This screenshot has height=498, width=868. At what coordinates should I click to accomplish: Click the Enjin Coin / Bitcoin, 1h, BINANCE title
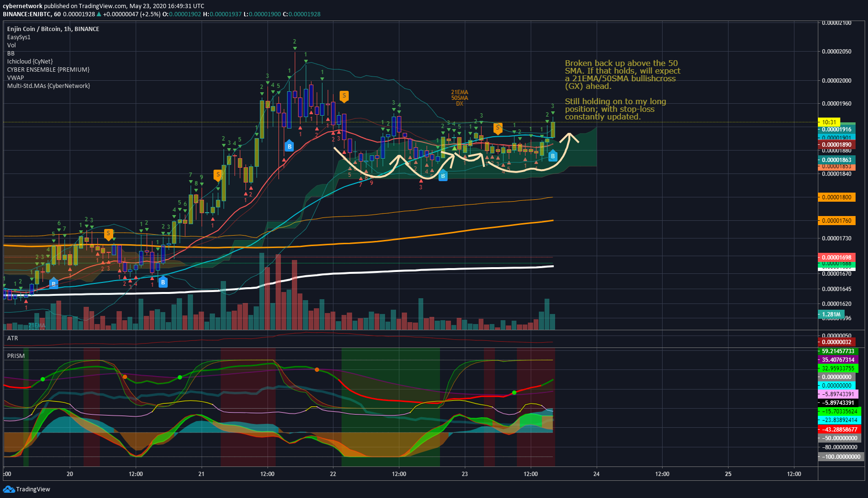click(53, 29)
